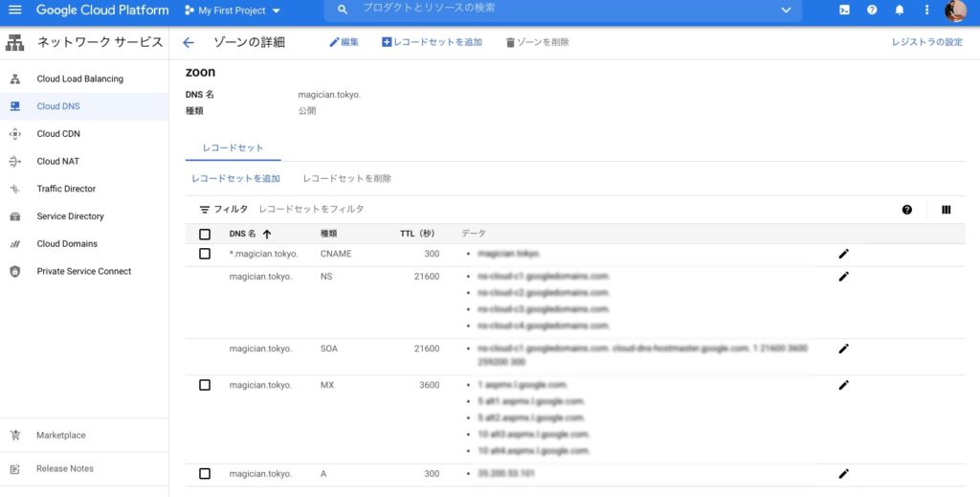Image resolution: width=980 pixels, height=497 pixels.
Task: Tick the MX record checkbox
Action: (205, 385)
